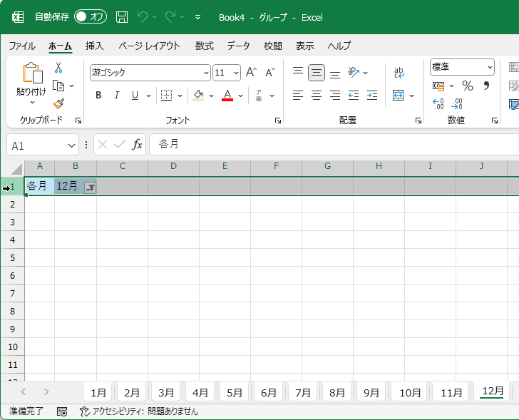Select the 1月 sheet tab
519x420 pixels.
98,392
